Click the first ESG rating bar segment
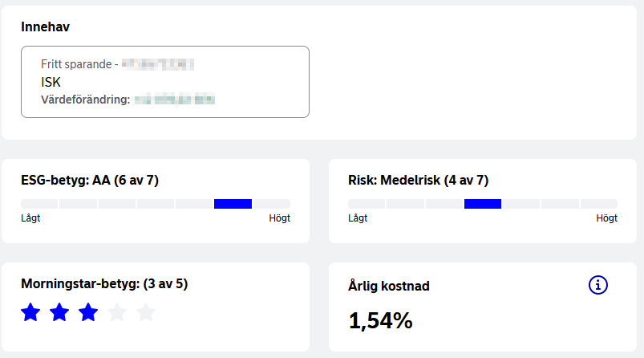The height and width of the screenshot is (358, 644). tap(39, 204)
